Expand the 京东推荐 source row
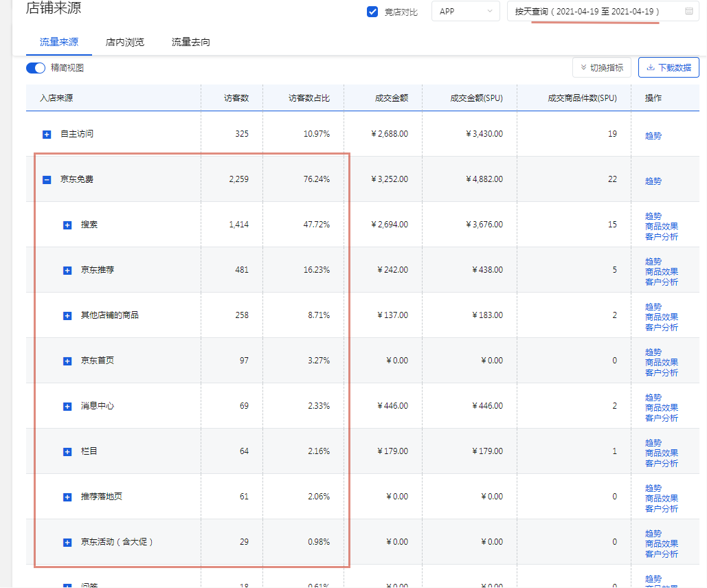The width and height of the screenshot is (707, 588). (67, 271)
